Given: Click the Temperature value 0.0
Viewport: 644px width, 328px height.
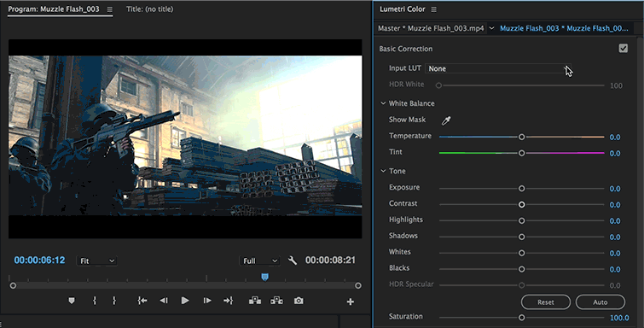Looking at the screenshot, I should (615, 137).
